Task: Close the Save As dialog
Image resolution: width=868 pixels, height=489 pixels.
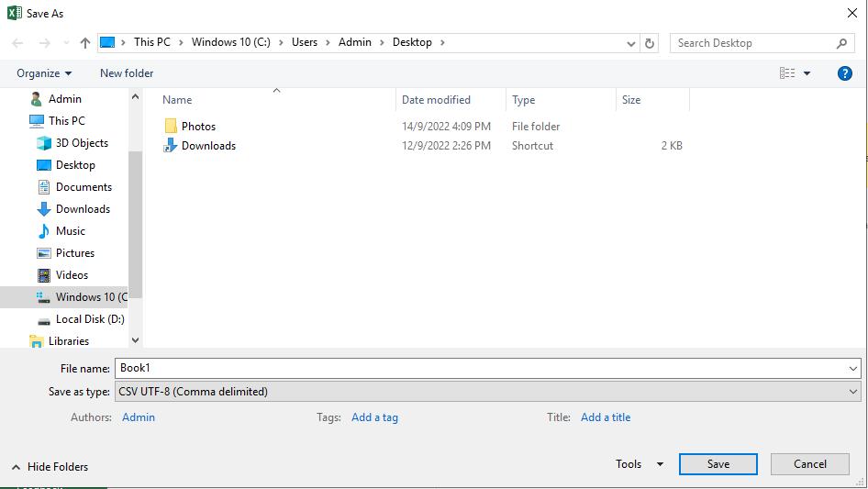Action: point(852,13)
